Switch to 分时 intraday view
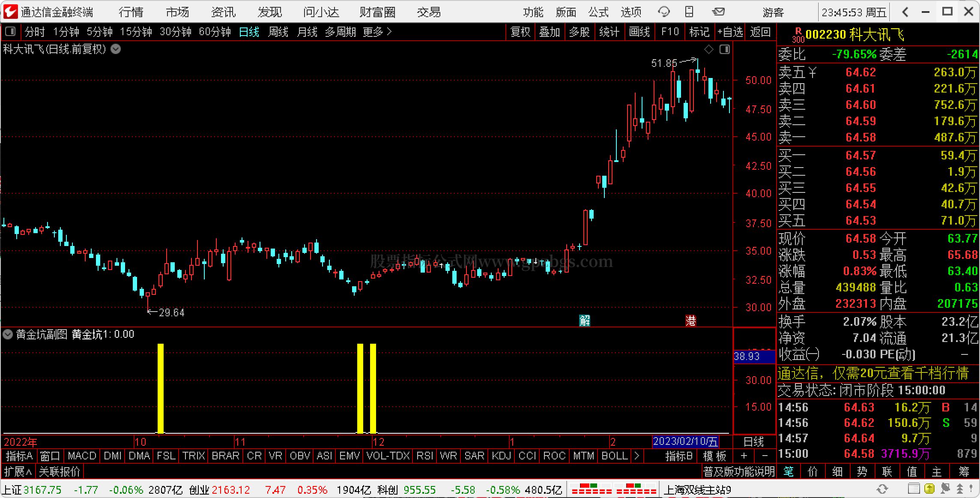980x498 pixels. click(x=35, y=32)
